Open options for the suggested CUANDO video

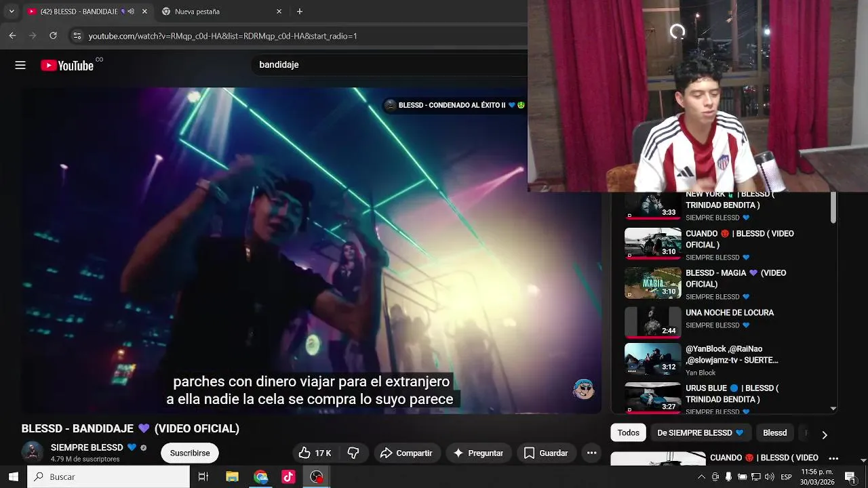pyautogui.click(x=833, y=458)
